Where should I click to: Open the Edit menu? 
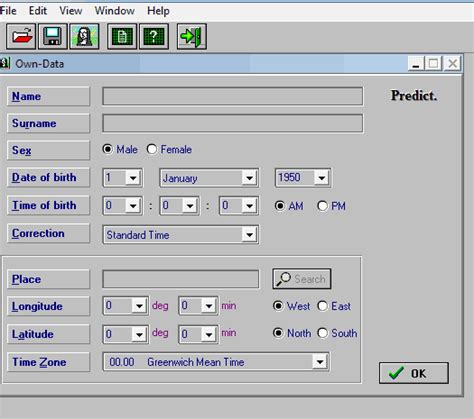point(38,11)
